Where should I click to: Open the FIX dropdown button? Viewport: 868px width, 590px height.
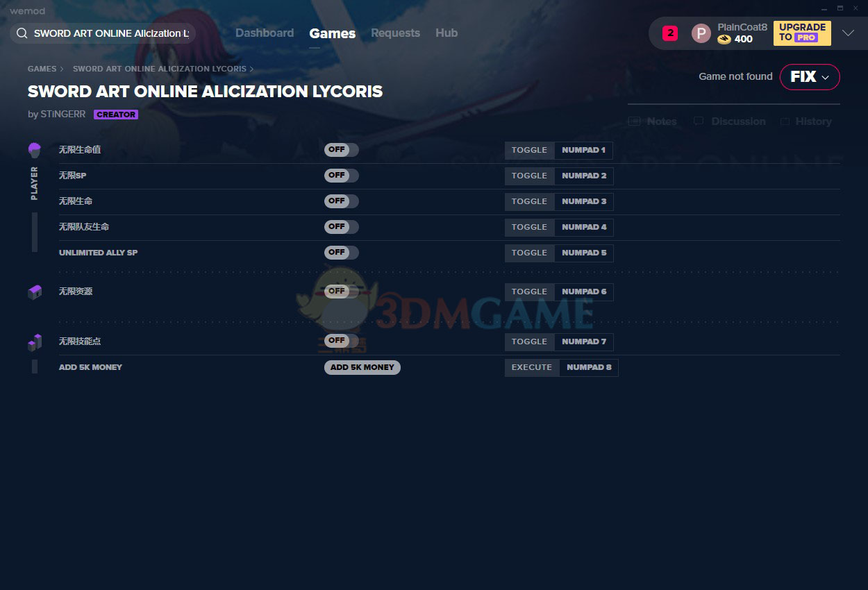tap(810, 77)
